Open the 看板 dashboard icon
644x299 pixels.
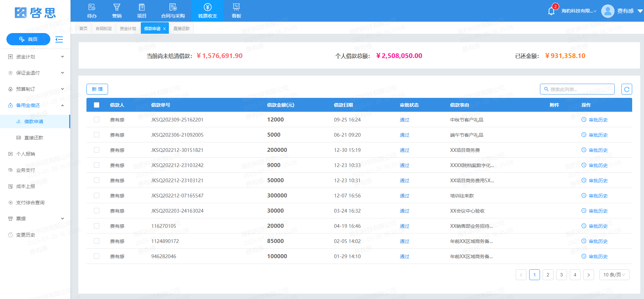pyautogui.click(x=236, y=7)
